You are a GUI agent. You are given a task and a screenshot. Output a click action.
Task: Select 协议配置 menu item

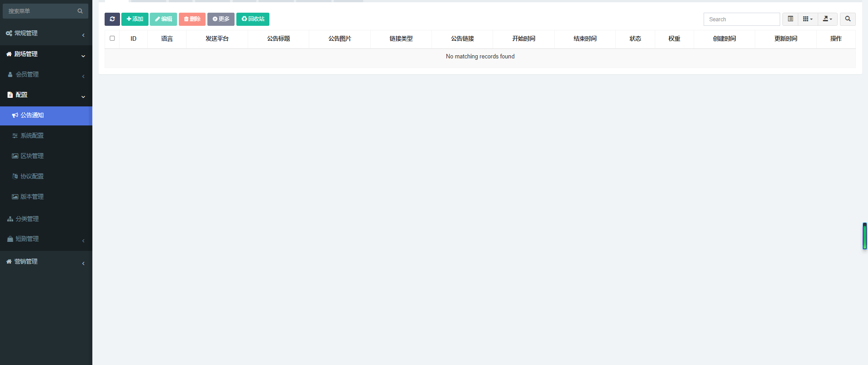tap(32, 176)
